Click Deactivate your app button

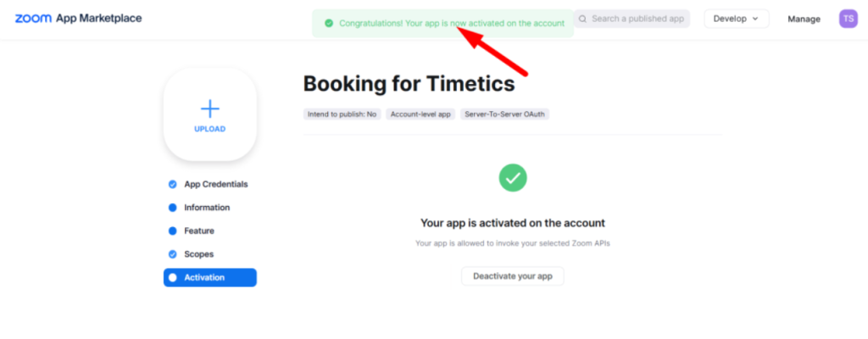[x=513, y=275]
